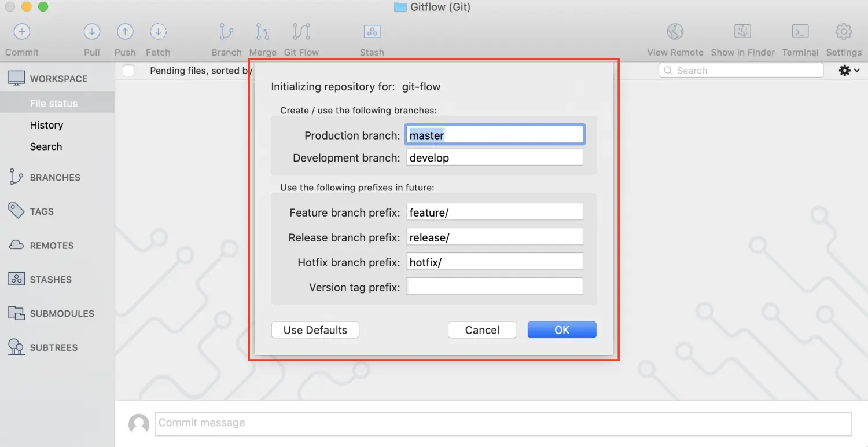Viewport: 868px width, 447px height.
Task: Open the gear options dropdown near Search
Action: (849, 71)
